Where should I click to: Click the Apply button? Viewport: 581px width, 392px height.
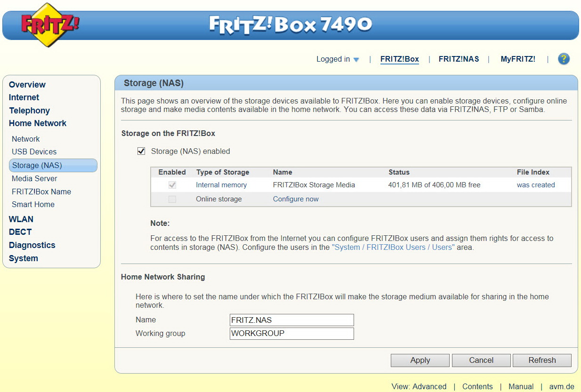point(420,360)
